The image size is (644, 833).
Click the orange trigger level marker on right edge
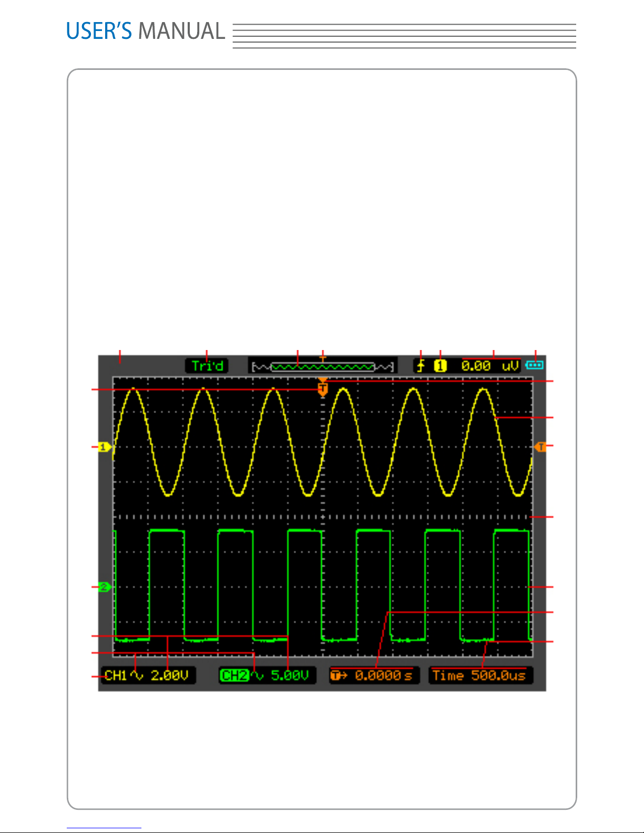pos(540,447)
